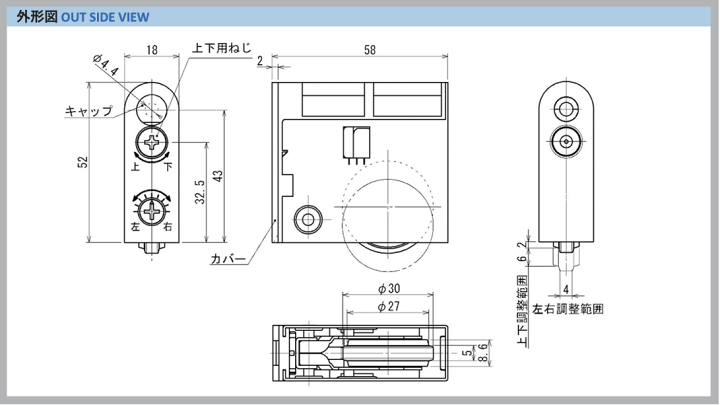Click the top hole in the right-side view

click(x=568, y=108)
